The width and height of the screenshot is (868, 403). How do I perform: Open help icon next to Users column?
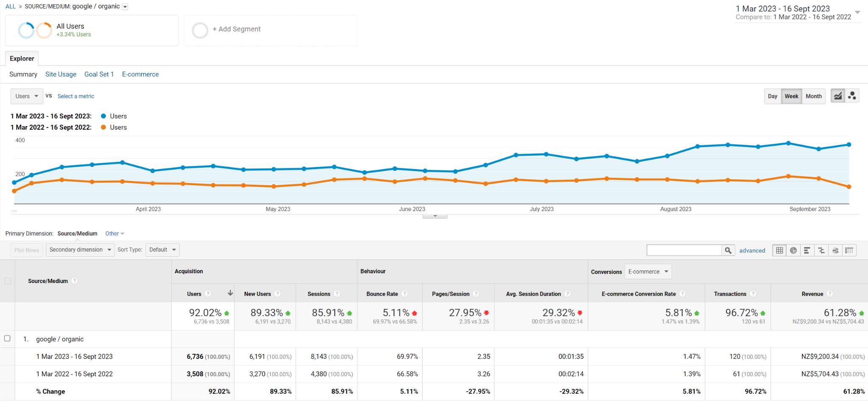point(208,294)
